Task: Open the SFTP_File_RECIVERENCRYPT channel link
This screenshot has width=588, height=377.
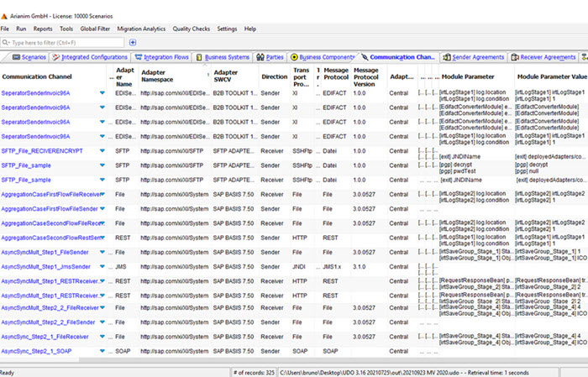Action: [42, 151]
